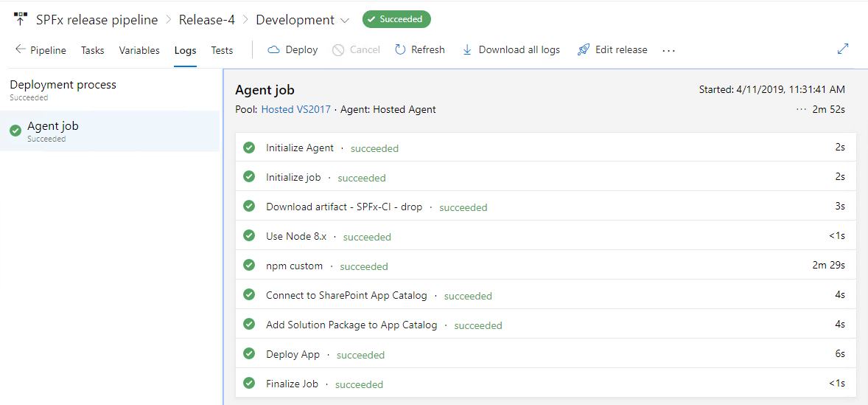The height and width of the screenshot is (405, 868).
Task: Select Deployment process in the left panel
Action: [63, 85]
